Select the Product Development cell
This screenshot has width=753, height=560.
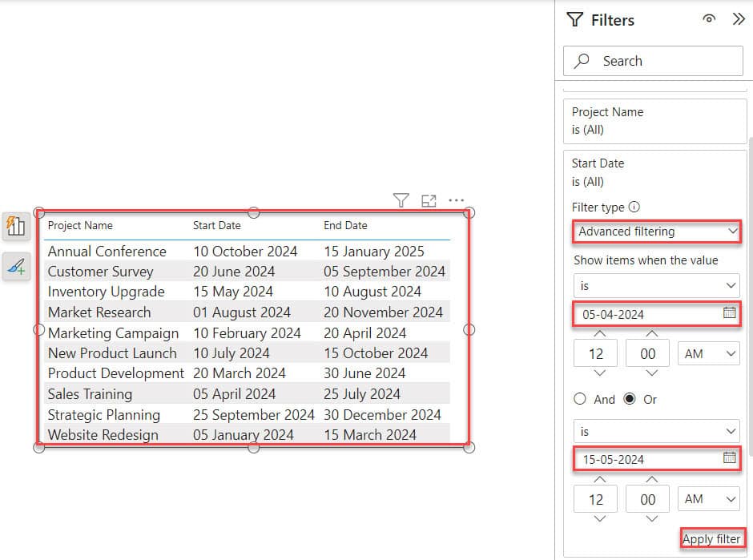tap(115, 373)
